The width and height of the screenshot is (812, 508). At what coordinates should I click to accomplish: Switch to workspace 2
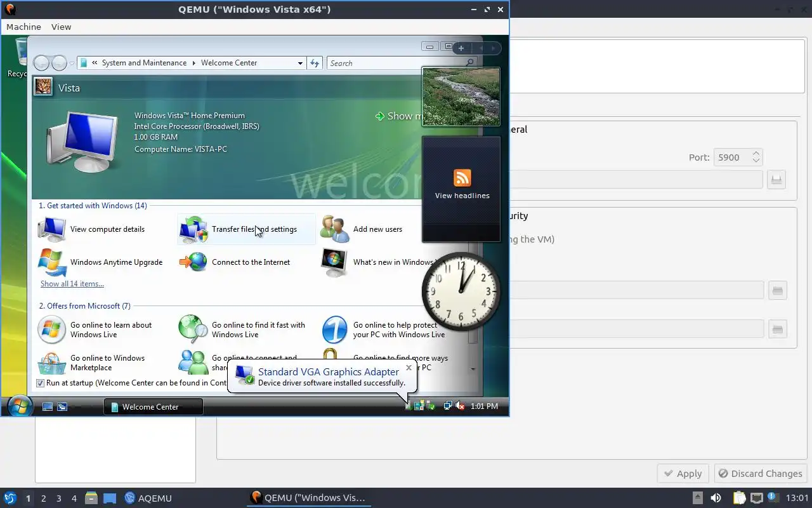(x=43, y=498)
